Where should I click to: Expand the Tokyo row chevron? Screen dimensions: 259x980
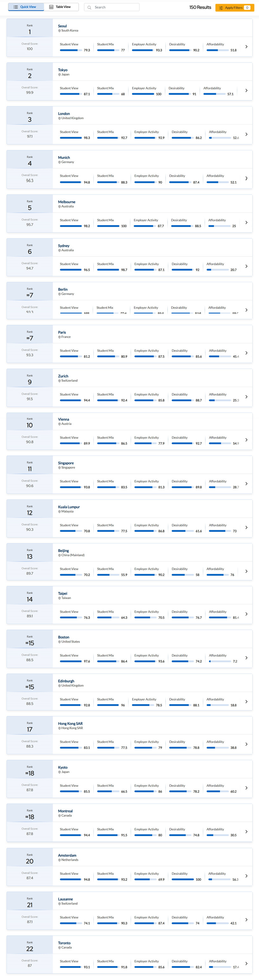point(246,91)
